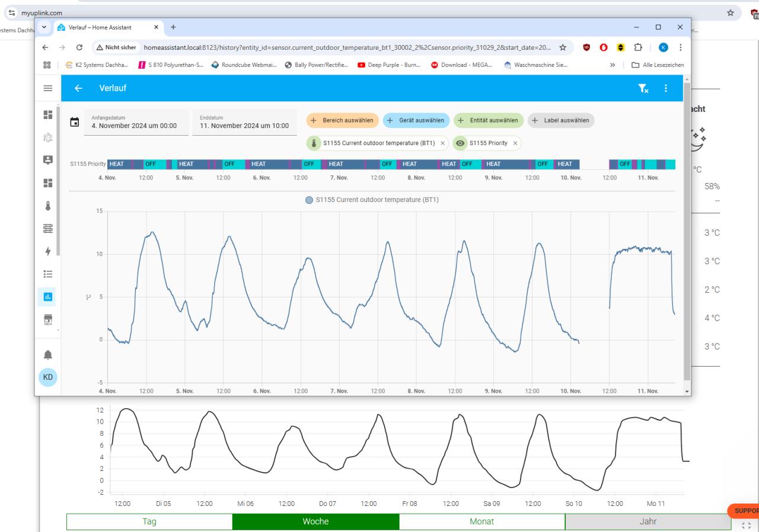Open the energy lightning bolt sidebar icon
Viewport: 759px width, 532px height.
(x=47, y=251)
